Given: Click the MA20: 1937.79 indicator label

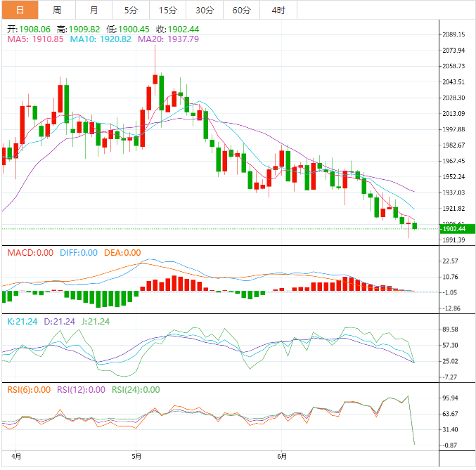Looking at the screenshot, I should 168,39.
